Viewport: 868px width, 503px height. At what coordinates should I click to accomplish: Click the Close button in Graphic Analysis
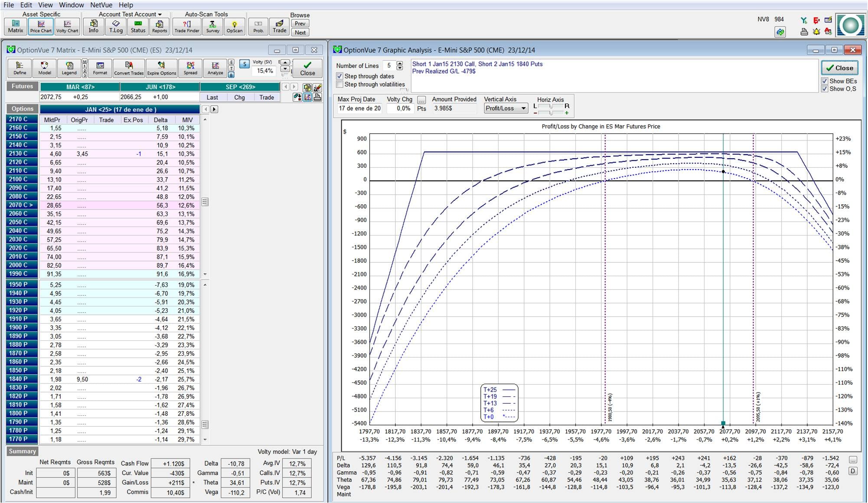[x=839, y=68]
